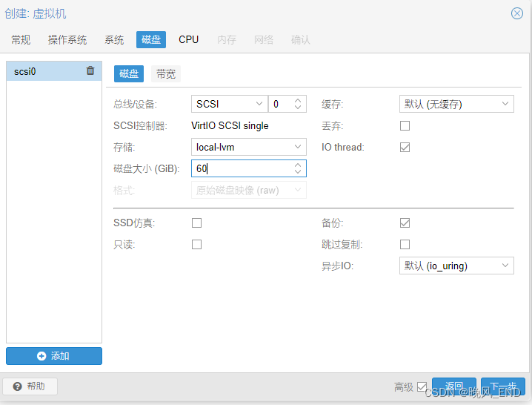Select the scsi0 disk entry
The width and height of the screenshot is (532, 405).
click(x=54, y=71)
